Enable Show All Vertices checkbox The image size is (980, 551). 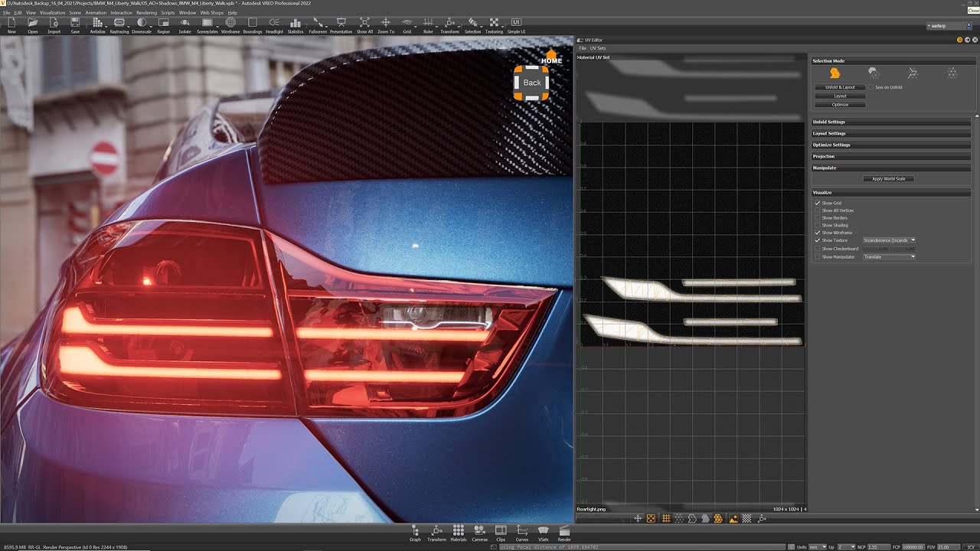(x=818, y=210)
